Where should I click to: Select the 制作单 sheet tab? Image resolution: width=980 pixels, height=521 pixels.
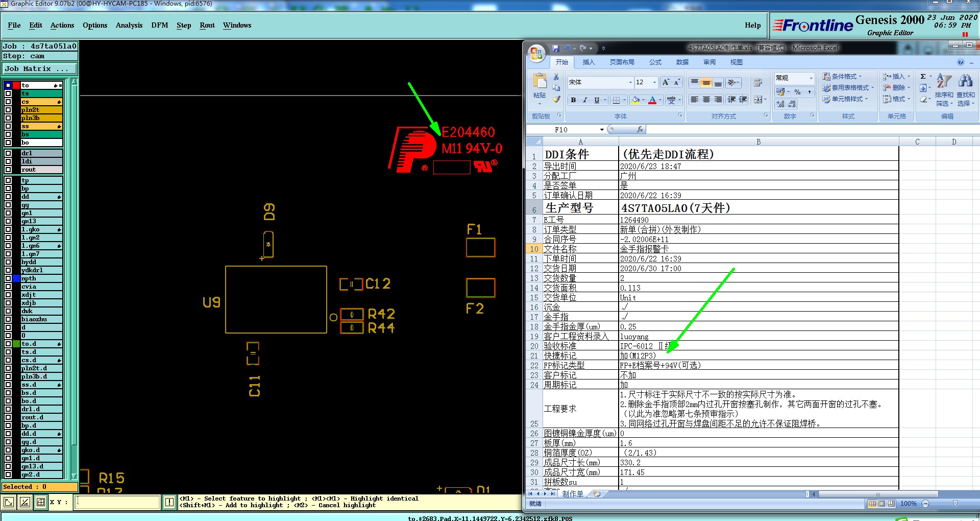tap(573, 494)
